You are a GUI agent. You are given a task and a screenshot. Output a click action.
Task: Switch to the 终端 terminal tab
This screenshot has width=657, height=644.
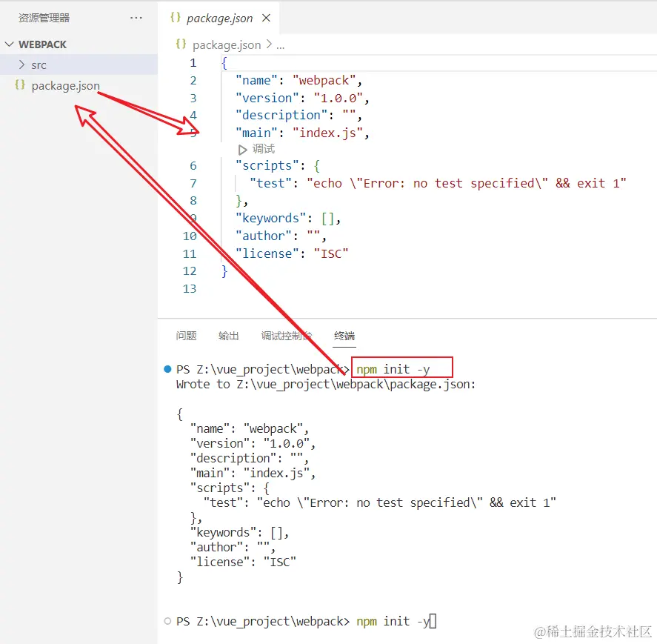pyautogui.click(x=344, y=336)
